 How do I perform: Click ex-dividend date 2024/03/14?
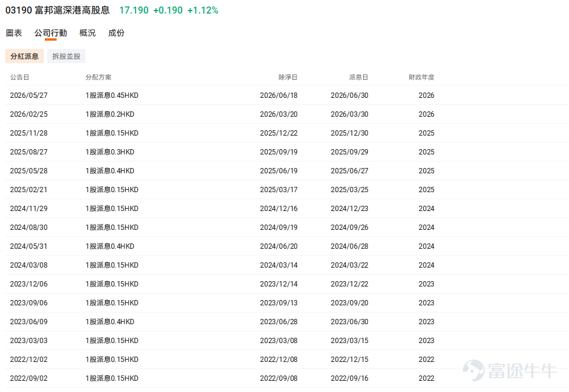pos(279,265)
